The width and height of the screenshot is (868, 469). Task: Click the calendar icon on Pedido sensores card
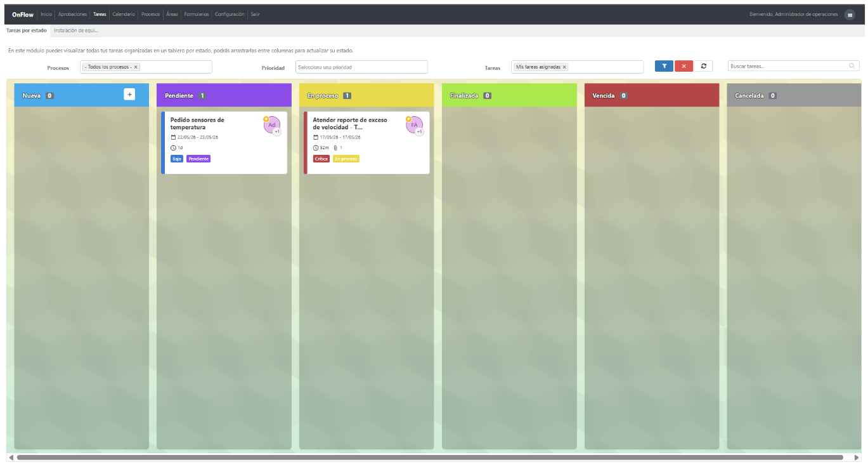[x=173, y=137]
